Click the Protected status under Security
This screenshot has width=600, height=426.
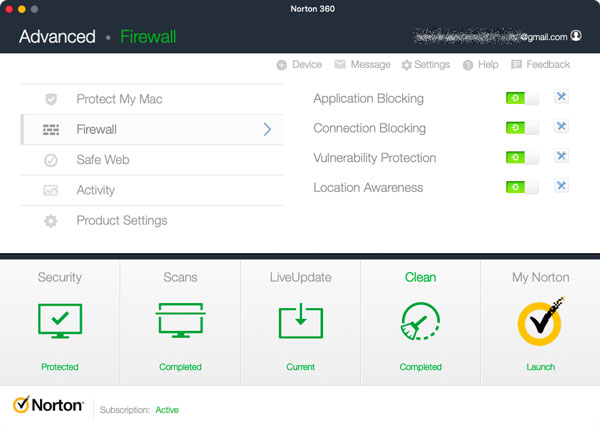click(60, 367)
